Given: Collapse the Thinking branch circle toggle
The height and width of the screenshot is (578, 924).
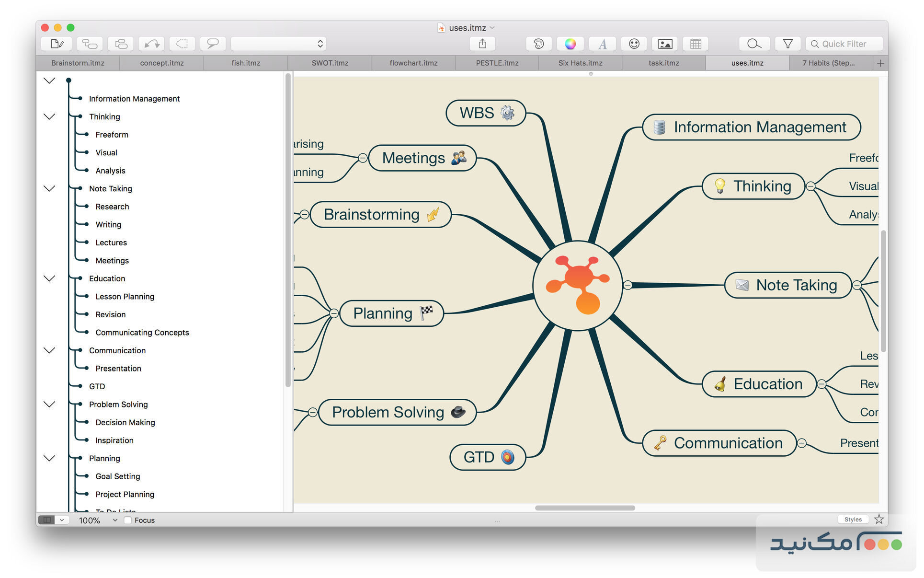Looking at the screenshot, I should (810, 186).
